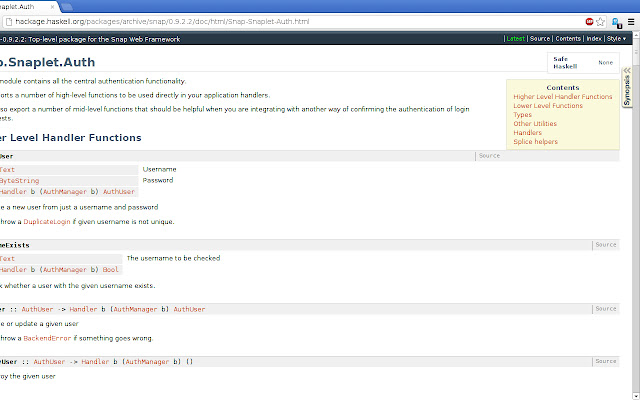Image resolution: width=640 pixels, height=400 pixels.
Task: Open the BackendError type link
Action: point(47,338)
